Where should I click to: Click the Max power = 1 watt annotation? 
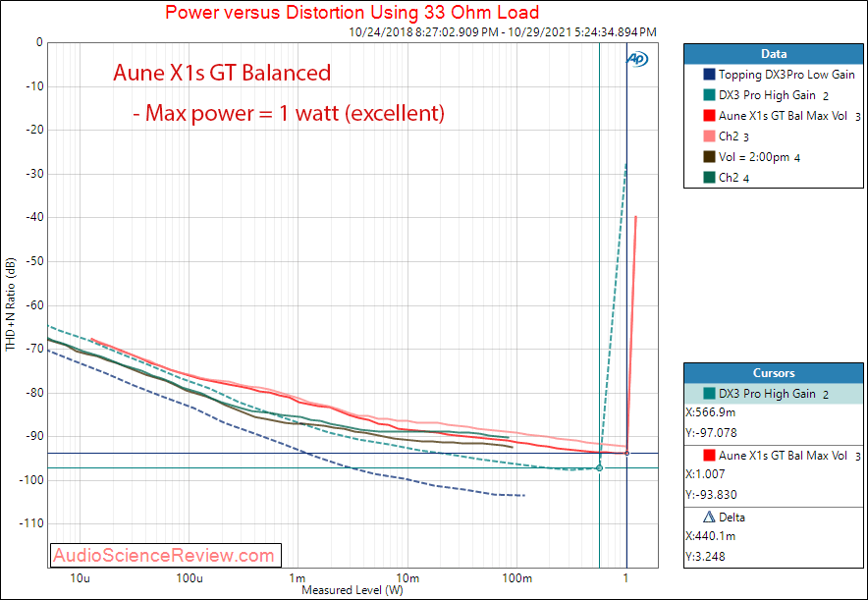pos(289,114)
